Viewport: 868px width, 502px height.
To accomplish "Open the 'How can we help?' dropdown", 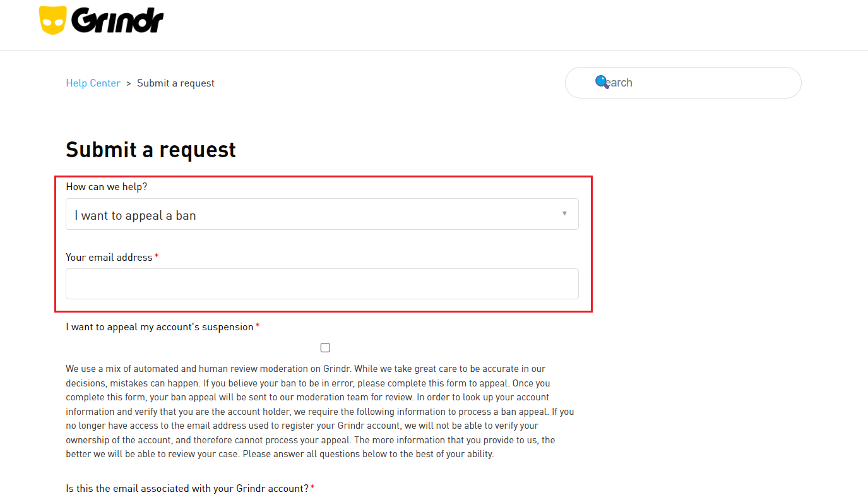I will (322, 214).
